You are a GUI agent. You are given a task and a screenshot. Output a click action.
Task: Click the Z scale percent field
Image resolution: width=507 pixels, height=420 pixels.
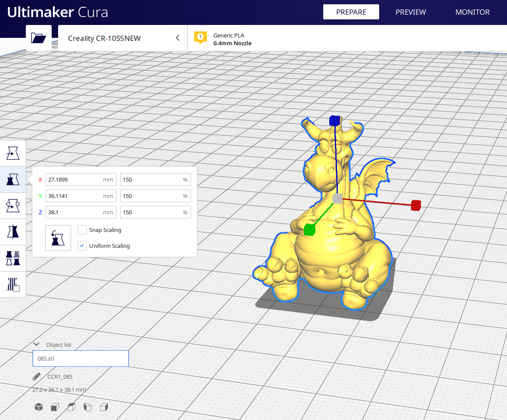coord(155,213)
